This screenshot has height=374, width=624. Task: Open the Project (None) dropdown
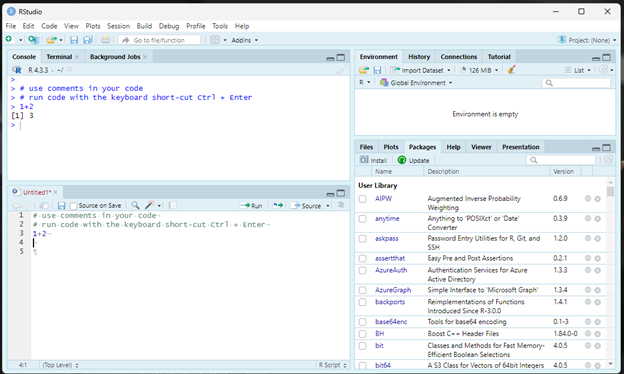(587, 40)
